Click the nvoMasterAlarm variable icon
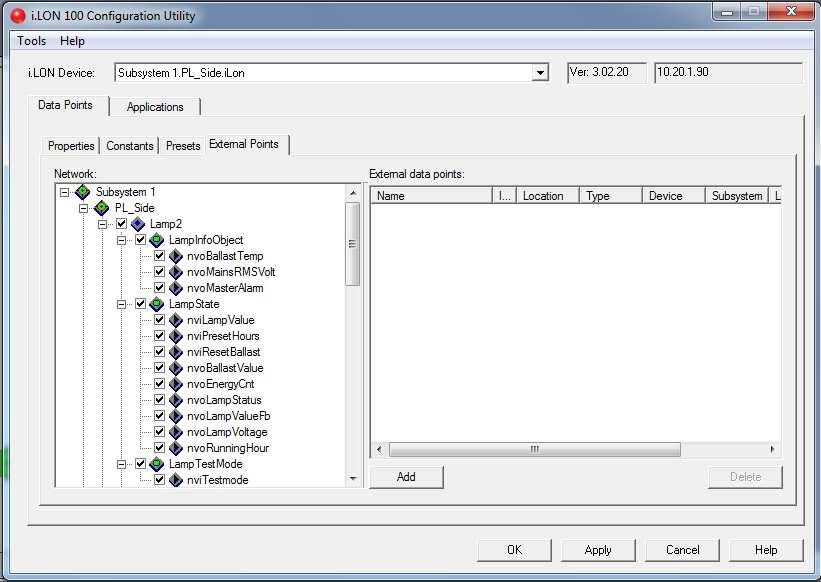The image size is (821, 582). (176, 288)
